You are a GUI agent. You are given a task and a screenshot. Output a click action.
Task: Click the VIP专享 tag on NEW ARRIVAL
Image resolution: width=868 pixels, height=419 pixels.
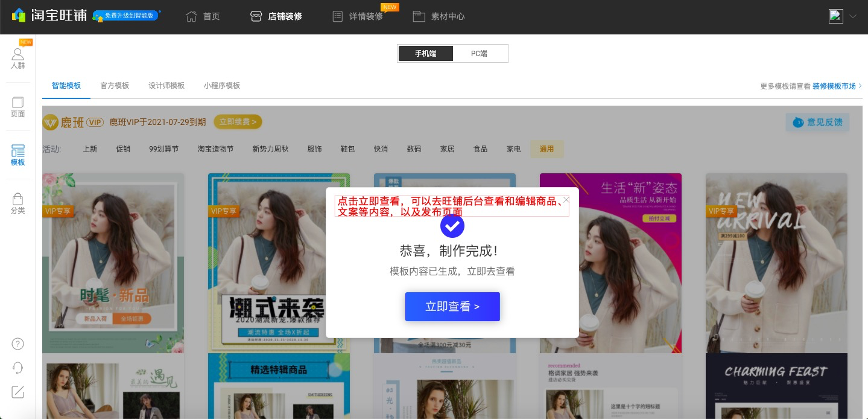pyautogui.click(x=722, y=211)
